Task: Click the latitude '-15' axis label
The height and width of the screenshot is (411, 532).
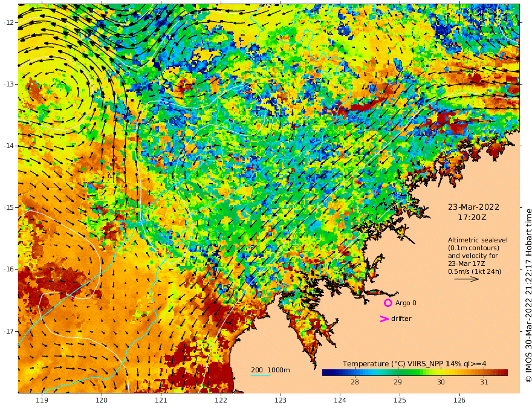Action: 9,207
